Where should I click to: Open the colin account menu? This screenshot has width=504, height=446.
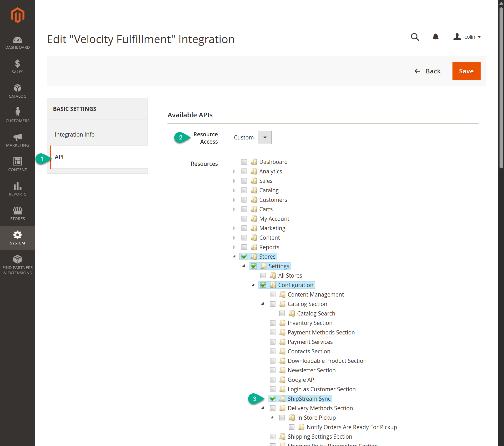[467, 37]
